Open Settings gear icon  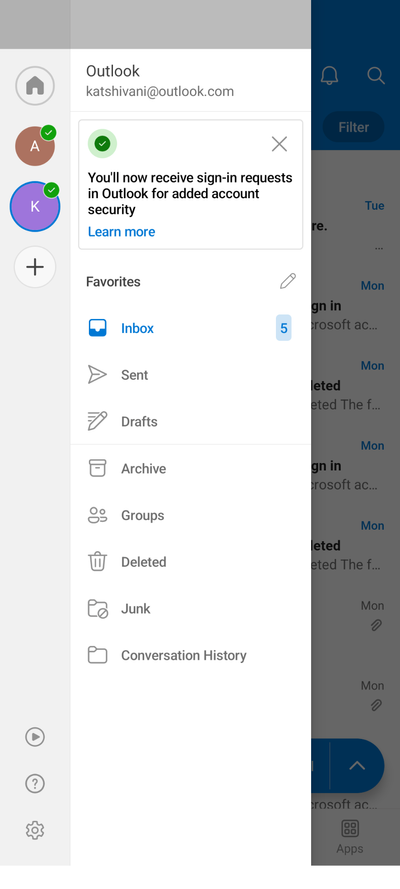(35, 830)
